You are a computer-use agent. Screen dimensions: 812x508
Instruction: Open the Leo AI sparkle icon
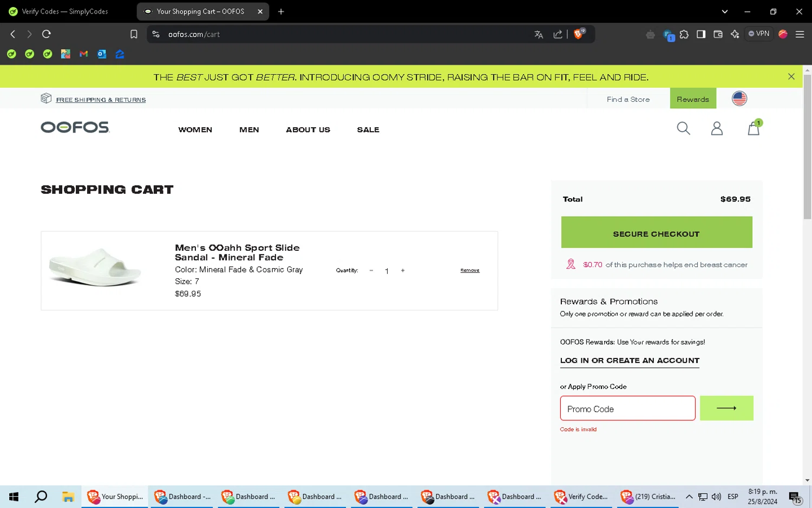click(x=735, y=34)
